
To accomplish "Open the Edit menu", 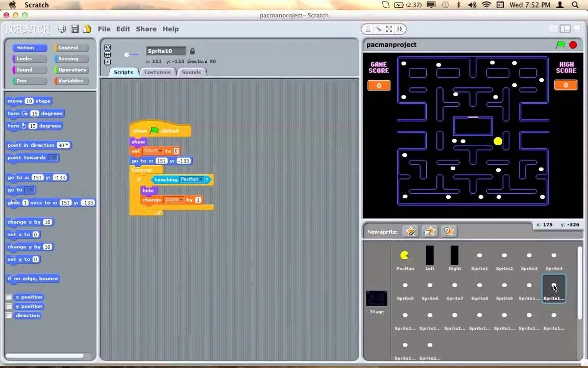I will [123, 29].
